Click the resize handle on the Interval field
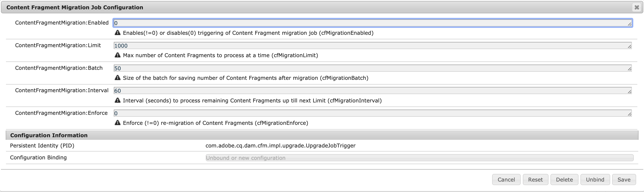644x192 pixels. coord(629,92)
